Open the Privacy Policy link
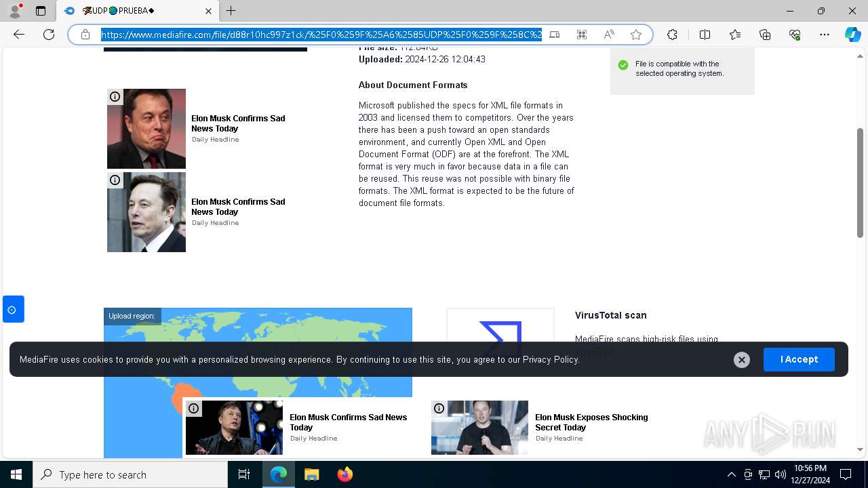The width and height of the screenshot is (868, 488). (x=550, y=359)
